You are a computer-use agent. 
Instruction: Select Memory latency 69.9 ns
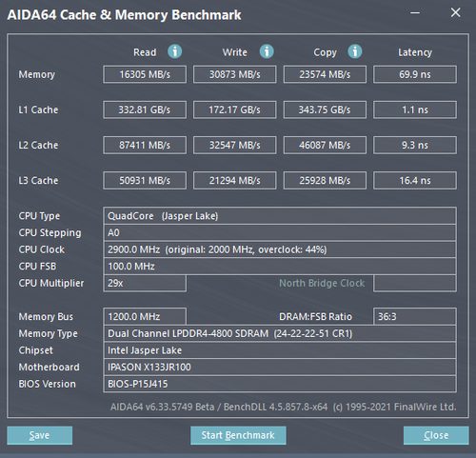[415, 74]
